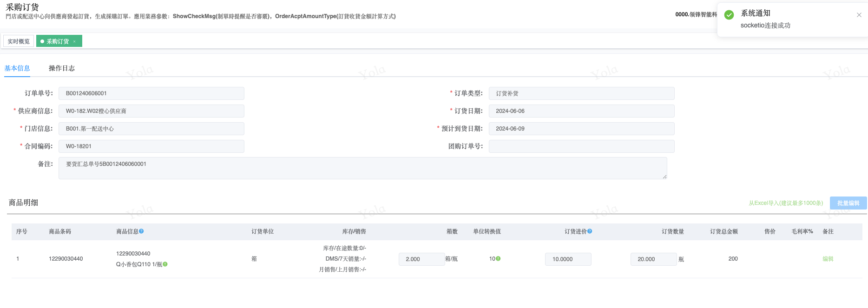The height and width of the screenshot is (308, 868).
Task: Click the socketio连接成功 message text
Action: [x=765, y=26]
